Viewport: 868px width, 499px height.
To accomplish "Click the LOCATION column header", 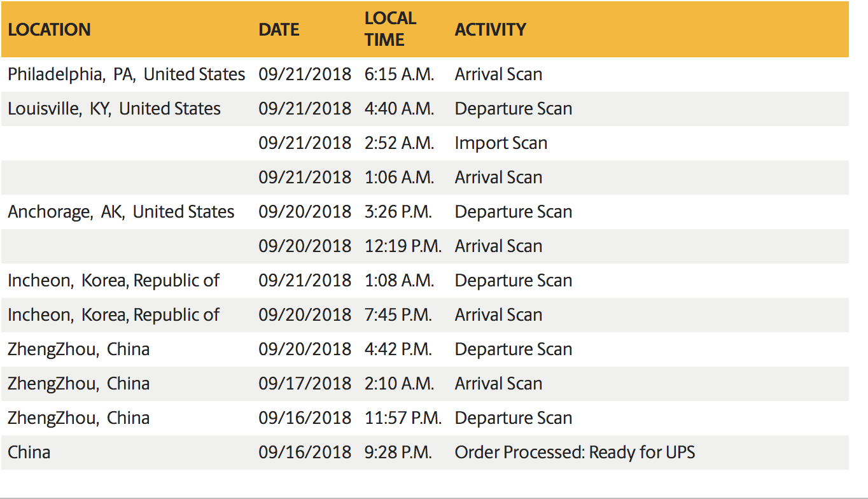I will coord(49,29).
